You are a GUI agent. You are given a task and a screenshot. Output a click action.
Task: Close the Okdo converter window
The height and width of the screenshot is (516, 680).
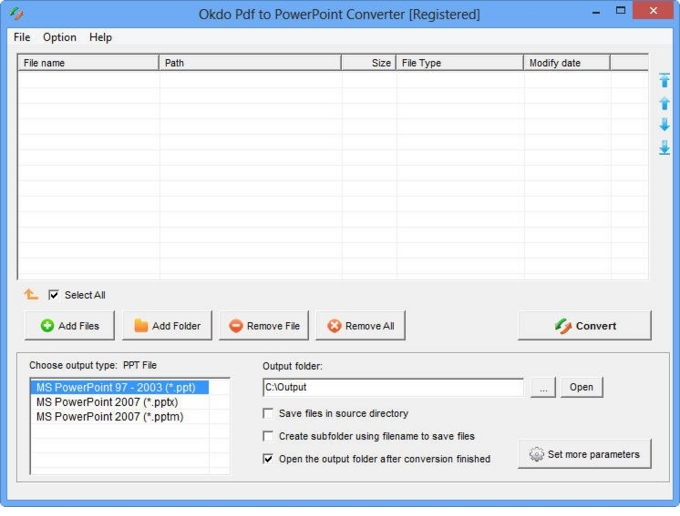click(653, 10)
